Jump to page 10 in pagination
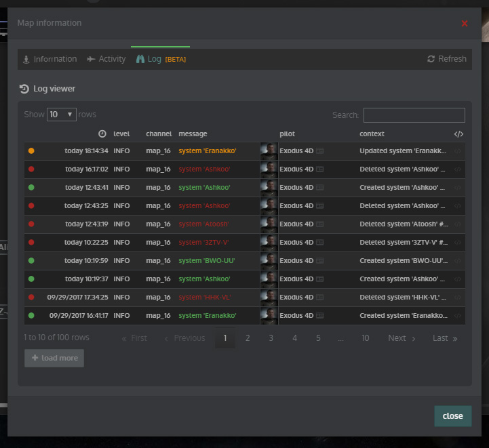 365,338
